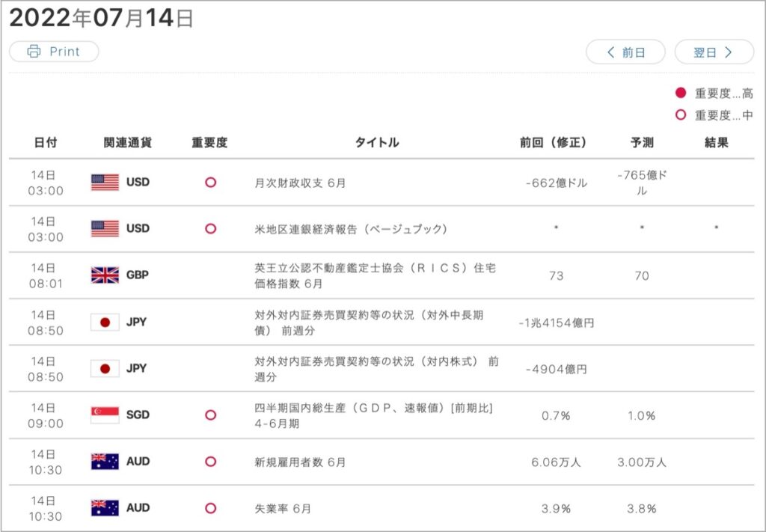Click the forecast value 3.8%

click(642, 509)
